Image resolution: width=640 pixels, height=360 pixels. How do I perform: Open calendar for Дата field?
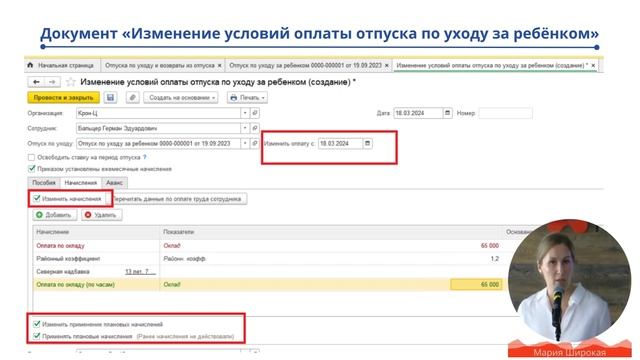[x=447, y=113]
